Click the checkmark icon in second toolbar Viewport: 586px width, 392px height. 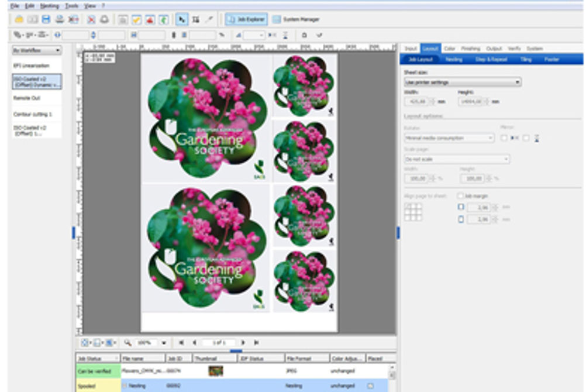tap(319, 35)
